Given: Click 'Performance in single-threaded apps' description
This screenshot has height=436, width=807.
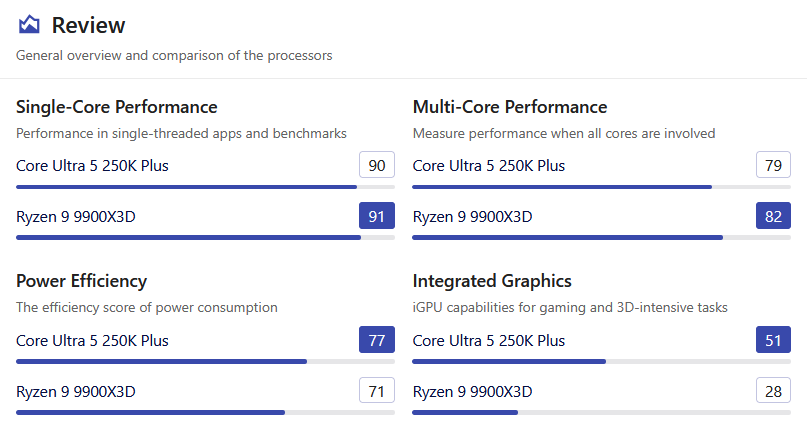Looking at the screenshot, I should [181, 134].
